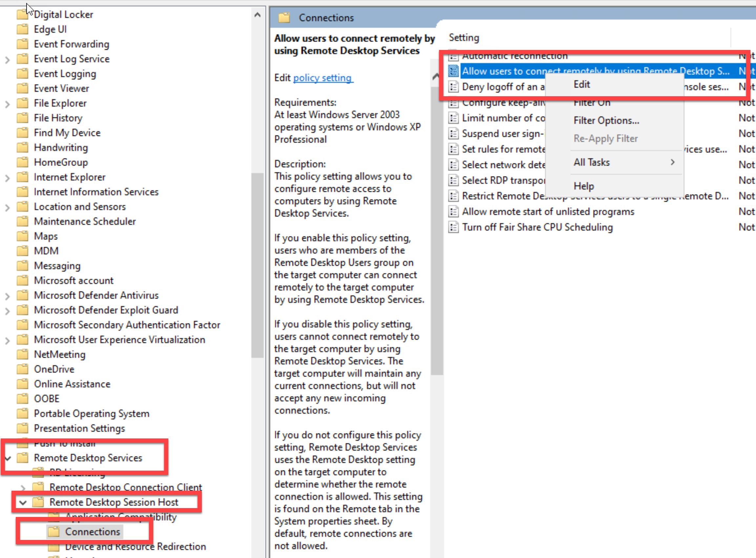Viewport: 756px width, 558px height.
Task: Click the policy icon beside Deny logoff of an administrator
Action: 453,87
